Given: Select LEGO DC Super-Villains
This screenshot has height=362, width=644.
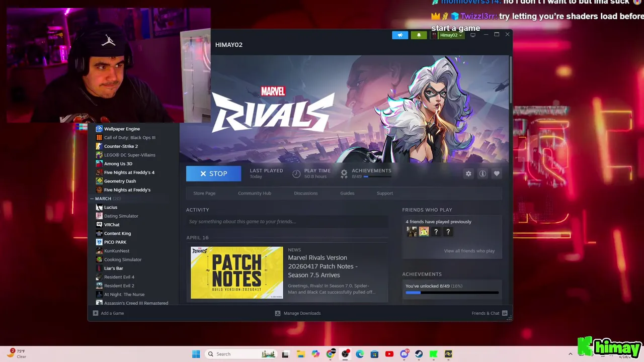Looking at the screenshot, I should 126,155.
